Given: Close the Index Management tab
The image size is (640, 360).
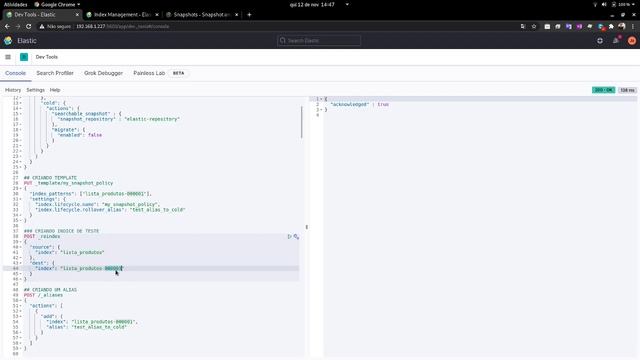Looking at the screenshot, I should pos(157,15).
